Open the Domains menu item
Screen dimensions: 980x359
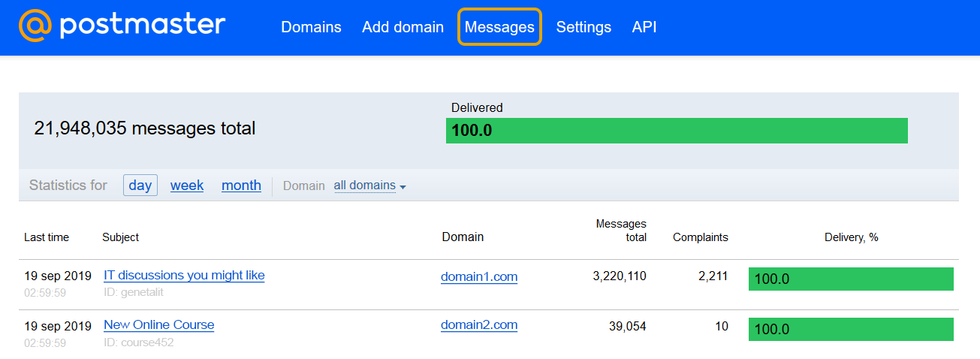311,27
